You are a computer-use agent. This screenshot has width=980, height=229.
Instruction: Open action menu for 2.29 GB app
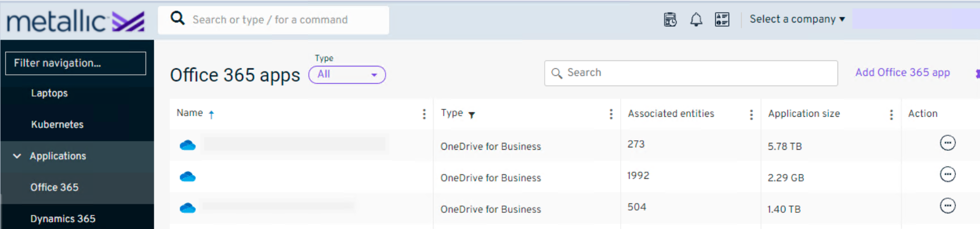(x=947, y=175)
